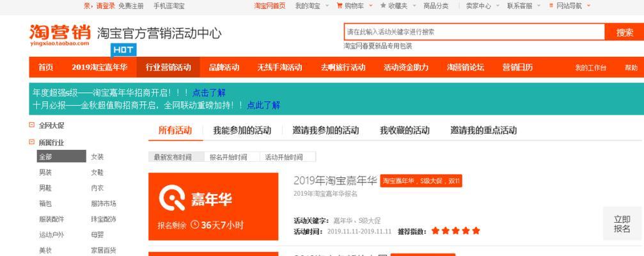The height and width of the screenshot is (256, 644).
Task: Open the 2019淘宝嘉年华 nav item
Action: [99, 67]
